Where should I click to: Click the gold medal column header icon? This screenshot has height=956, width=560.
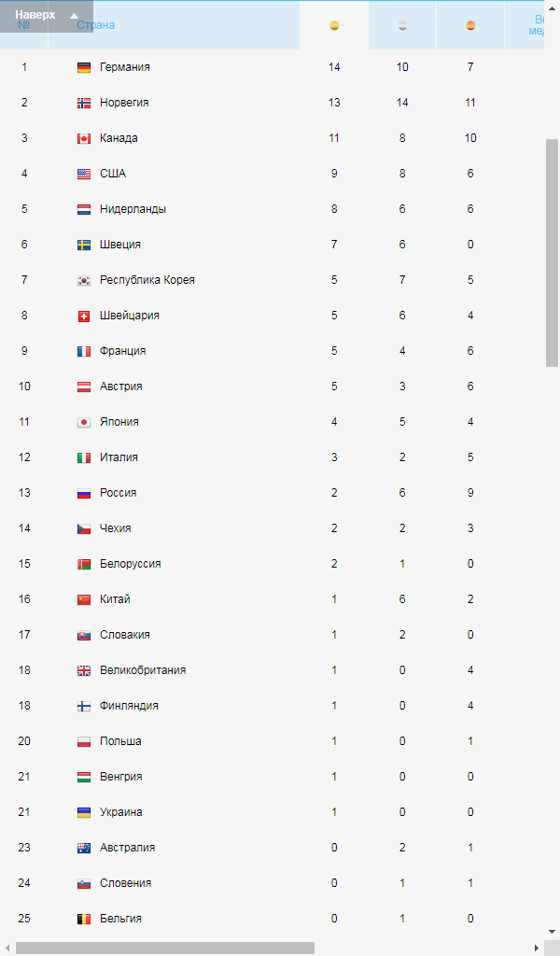(334, 25)
